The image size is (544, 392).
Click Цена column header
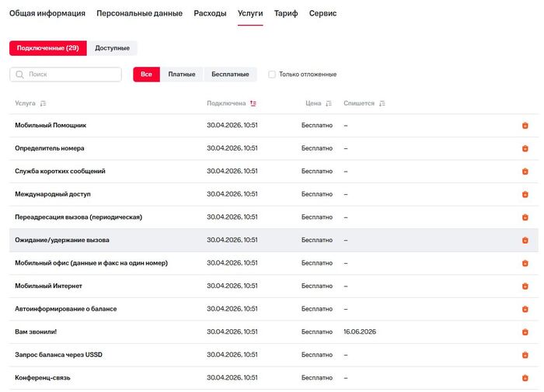[x=313, y=103]
